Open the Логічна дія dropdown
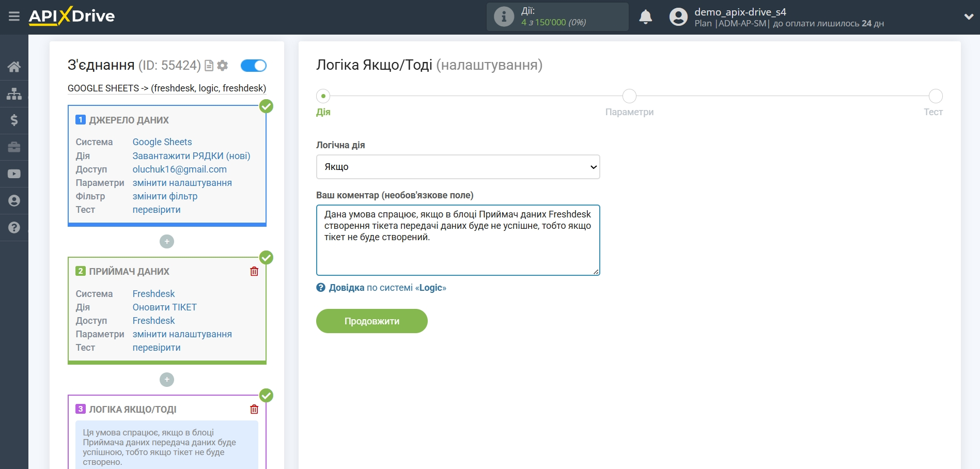 [x=458, y=167]
